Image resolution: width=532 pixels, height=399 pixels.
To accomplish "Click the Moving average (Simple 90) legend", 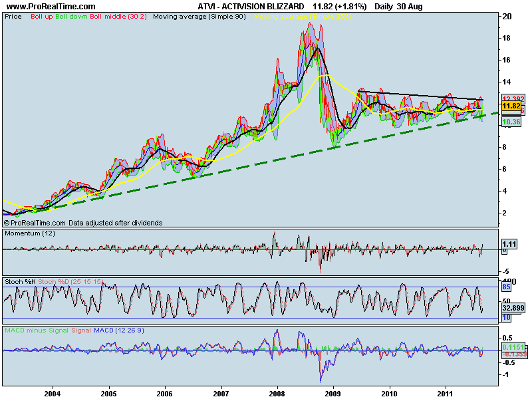I will 199,16.
